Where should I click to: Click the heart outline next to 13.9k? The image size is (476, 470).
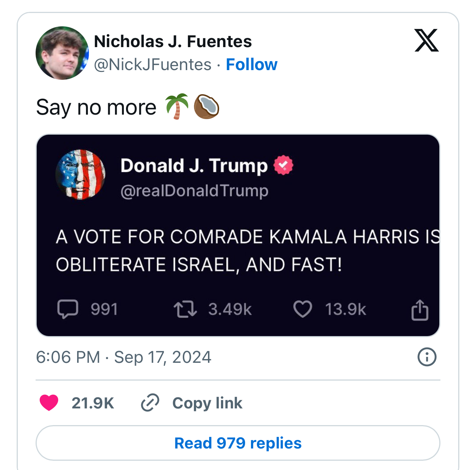point(303,309)
